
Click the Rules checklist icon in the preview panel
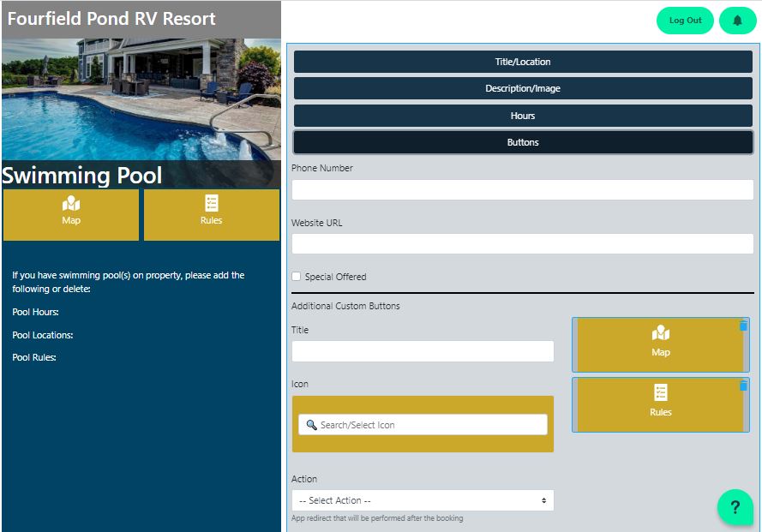(212, 203)
